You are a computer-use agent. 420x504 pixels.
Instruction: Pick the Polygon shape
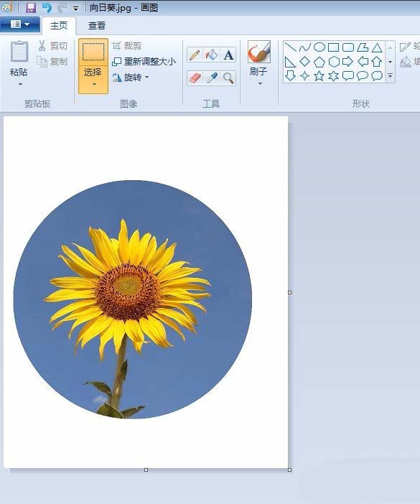tap(363, 47)
